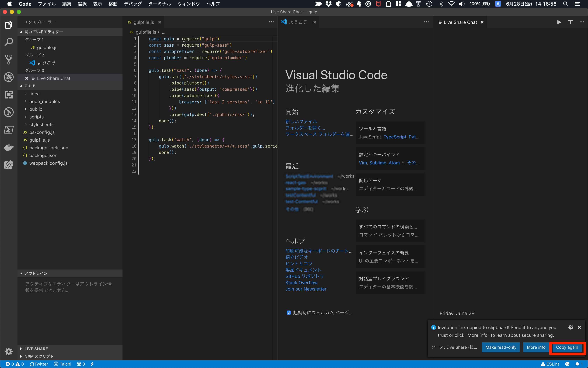Viewport: 588px width, 368px height.
Task: Show errors and warnings in status bar
Action: [x=15, y=364]
